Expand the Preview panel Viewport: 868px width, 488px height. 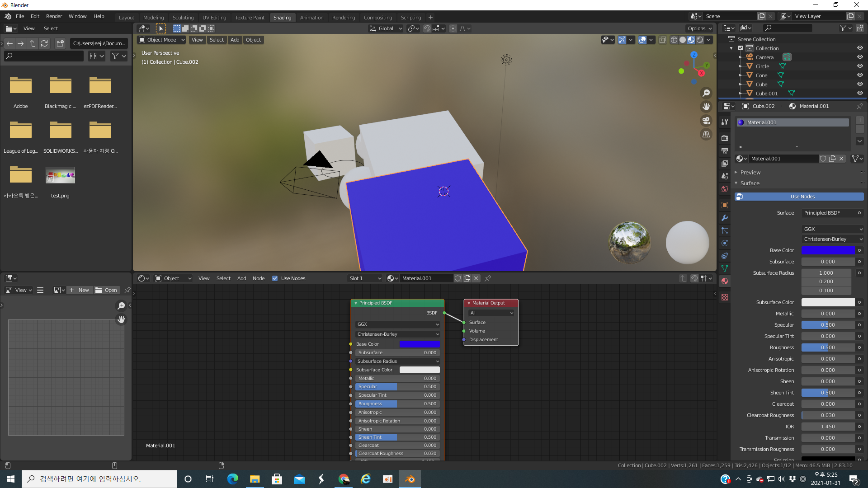(x=750, y=173)
